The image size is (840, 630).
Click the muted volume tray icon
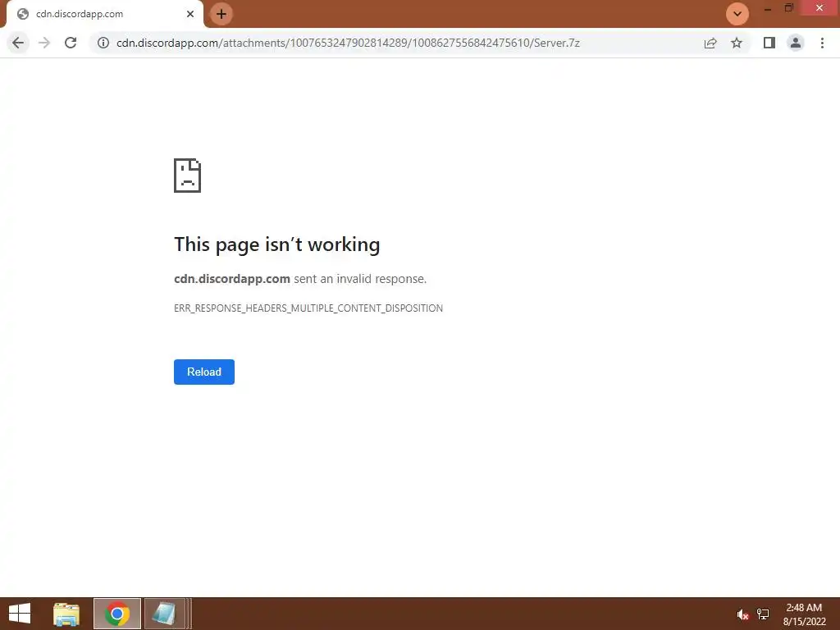tap(742, 614)
